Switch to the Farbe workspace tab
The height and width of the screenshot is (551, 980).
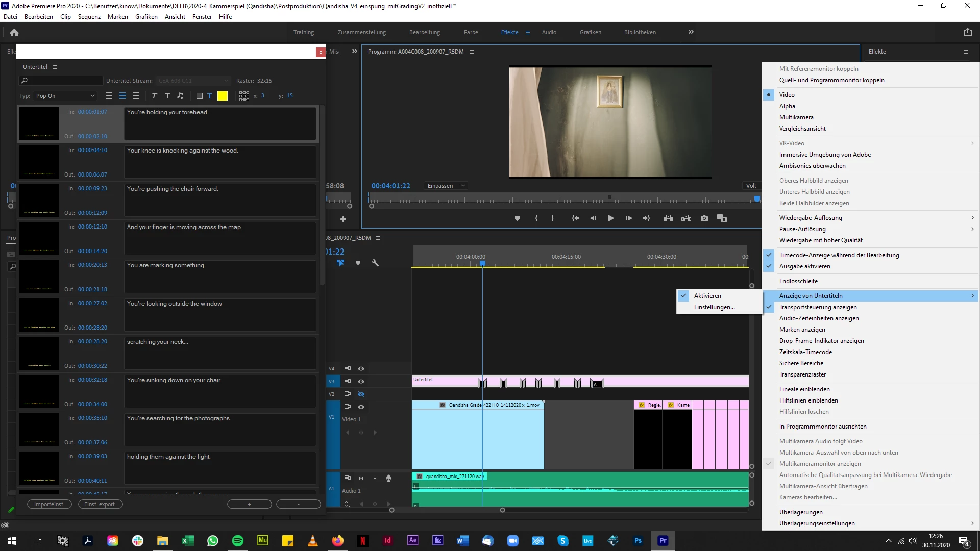(471, 32)
